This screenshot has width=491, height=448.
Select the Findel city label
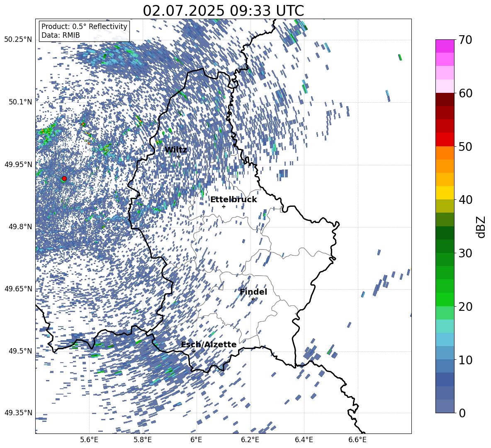click(x=253, y=292)
